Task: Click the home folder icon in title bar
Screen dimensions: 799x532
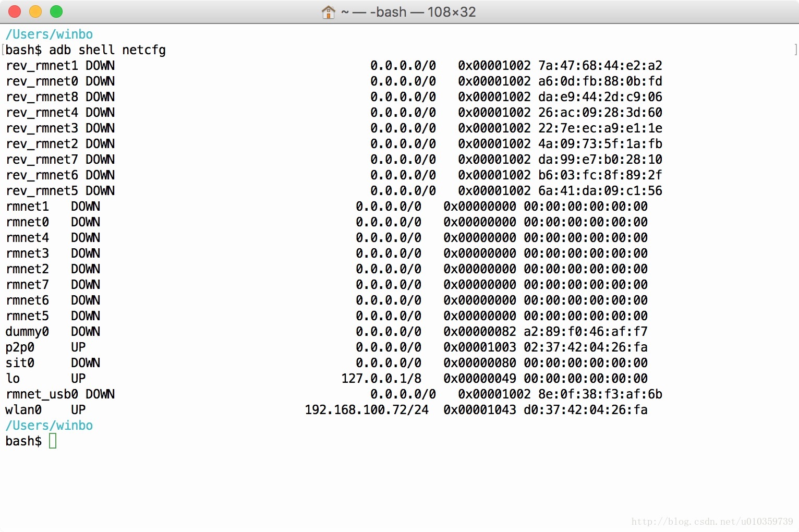Action: pyautogui.click(x=329, y=12)
